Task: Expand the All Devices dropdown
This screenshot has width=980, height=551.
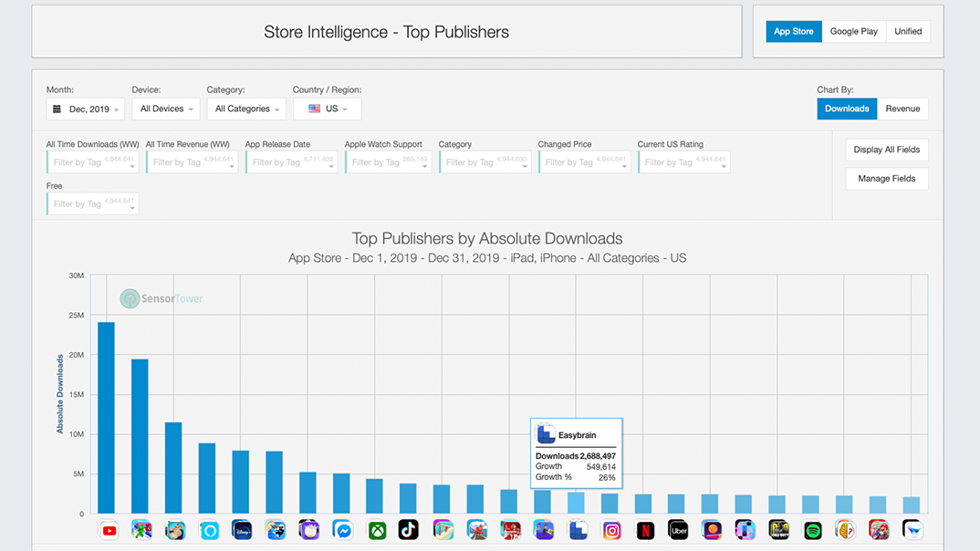Action: tap(168, 109)
